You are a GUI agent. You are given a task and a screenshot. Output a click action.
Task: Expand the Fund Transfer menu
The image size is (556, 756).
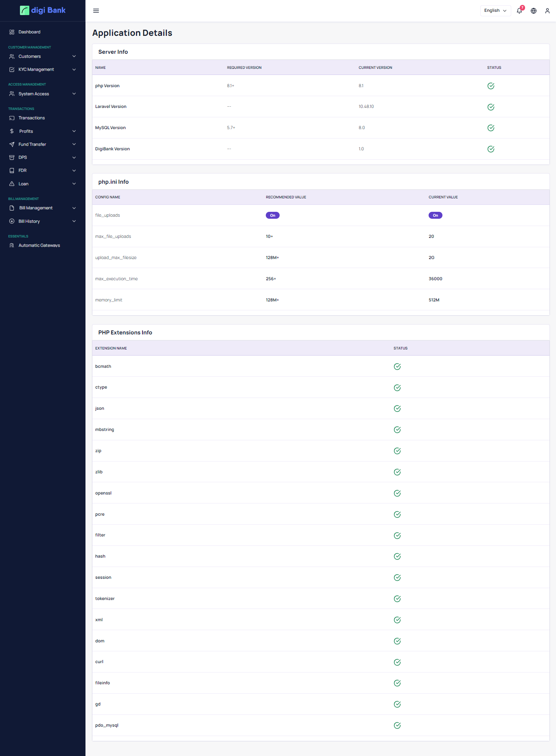click(43, 144)
